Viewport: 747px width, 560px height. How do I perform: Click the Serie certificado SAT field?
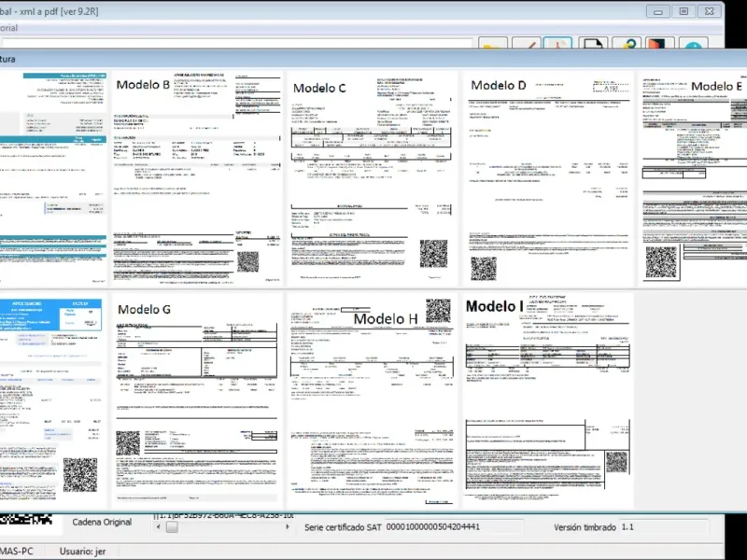(x=454, y=527)
